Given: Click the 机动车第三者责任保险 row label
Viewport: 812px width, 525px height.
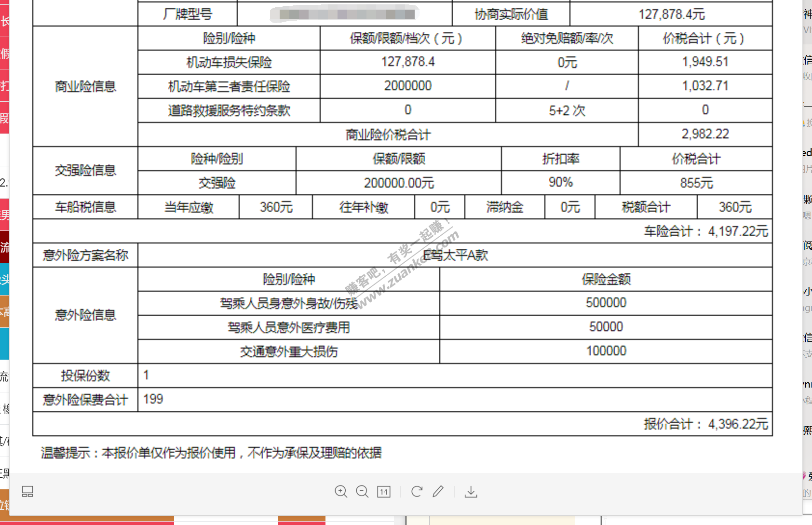Looking at the screenshot, I should [229, 86].
